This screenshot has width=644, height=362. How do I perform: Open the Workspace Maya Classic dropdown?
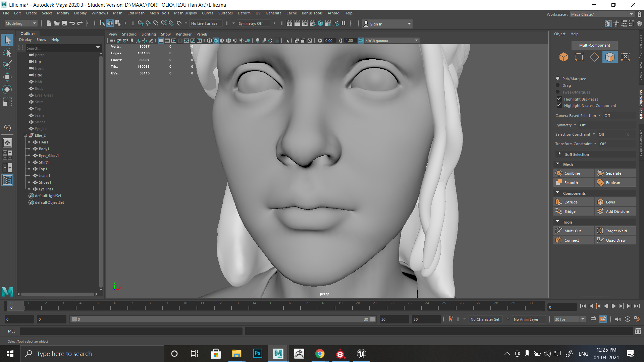(x=602, y=14)
